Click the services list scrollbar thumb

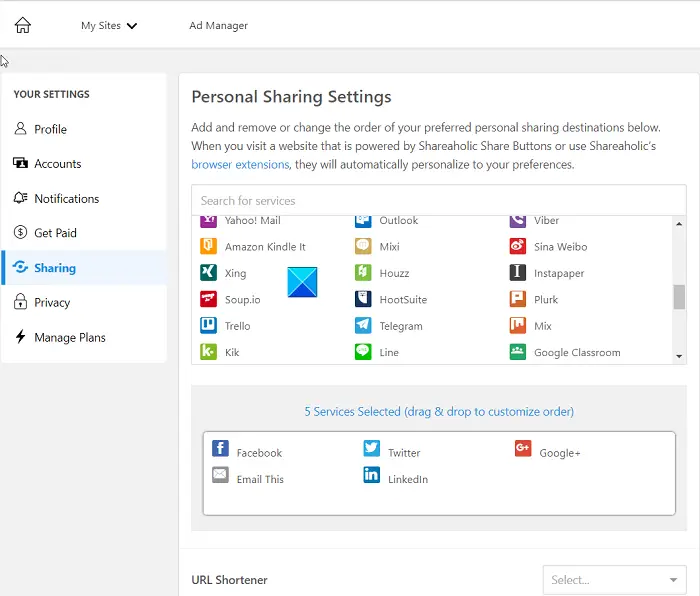tap(679, 297)
